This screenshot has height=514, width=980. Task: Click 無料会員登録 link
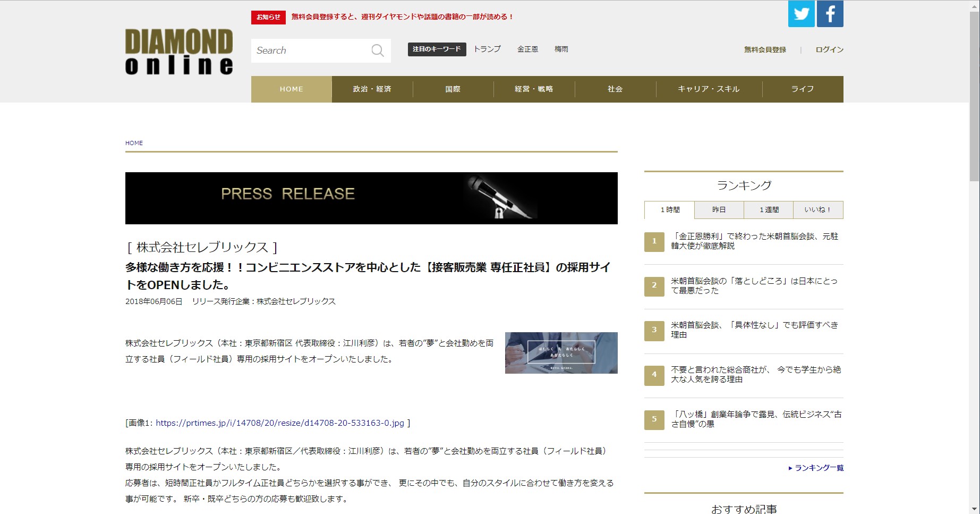[765, 50]
